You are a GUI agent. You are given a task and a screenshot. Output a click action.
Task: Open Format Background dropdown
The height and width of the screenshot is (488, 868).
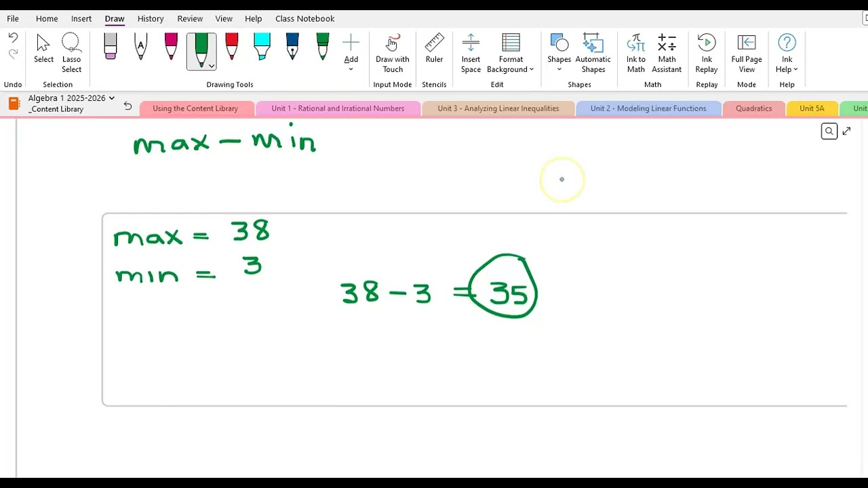click(511, 53)
